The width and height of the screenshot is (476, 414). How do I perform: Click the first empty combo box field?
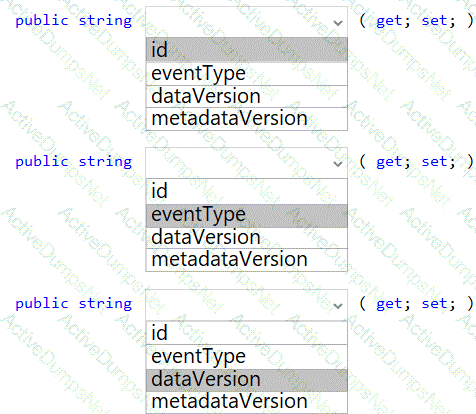point(247,22)
